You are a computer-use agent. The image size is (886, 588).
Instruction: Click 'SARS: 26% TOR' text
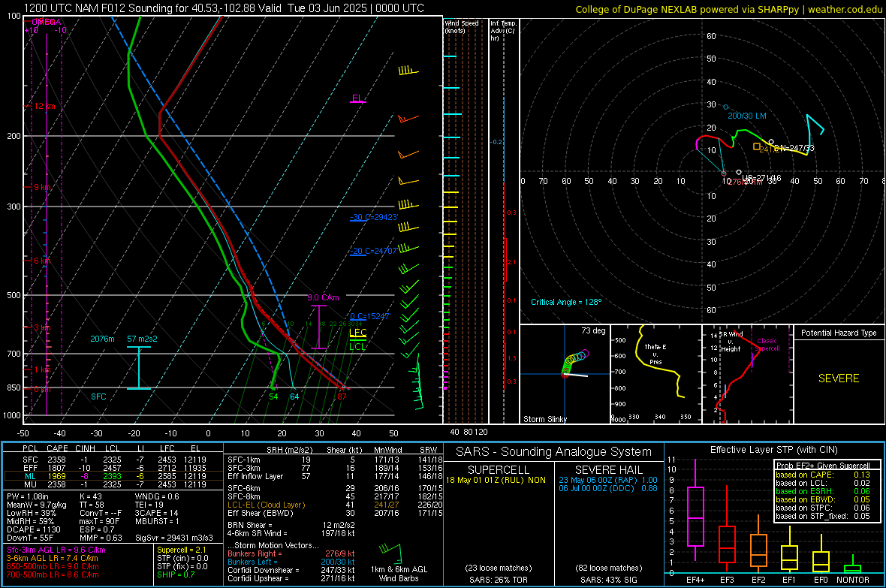pos(498,580)
